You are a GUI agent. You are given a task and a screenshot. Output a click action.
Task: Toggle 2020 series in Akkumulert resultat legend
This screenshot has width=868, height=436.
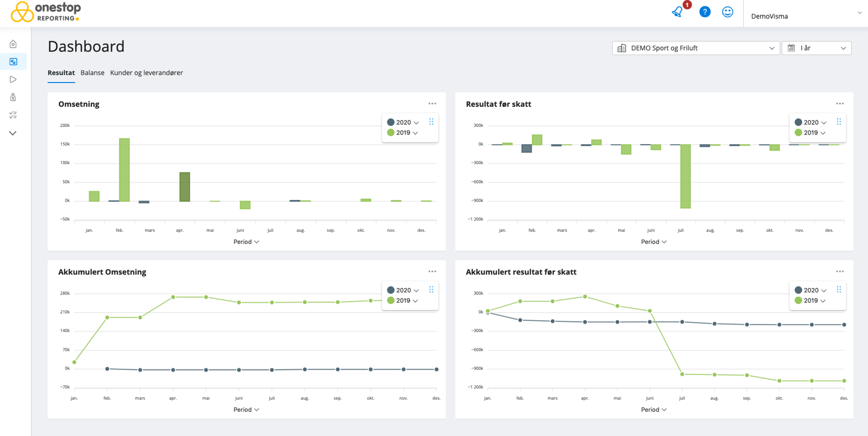point(811,290)
